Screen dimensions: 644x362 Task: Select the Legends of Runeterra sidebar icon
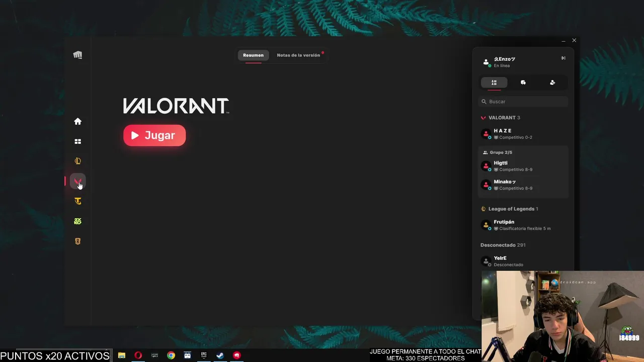pos(77,241)
